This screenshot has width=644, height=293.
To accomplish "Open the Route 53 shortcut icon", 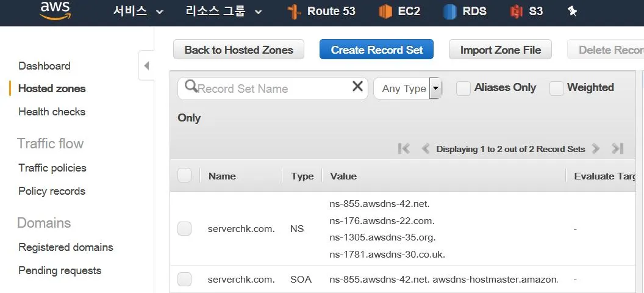I will 295,12.
